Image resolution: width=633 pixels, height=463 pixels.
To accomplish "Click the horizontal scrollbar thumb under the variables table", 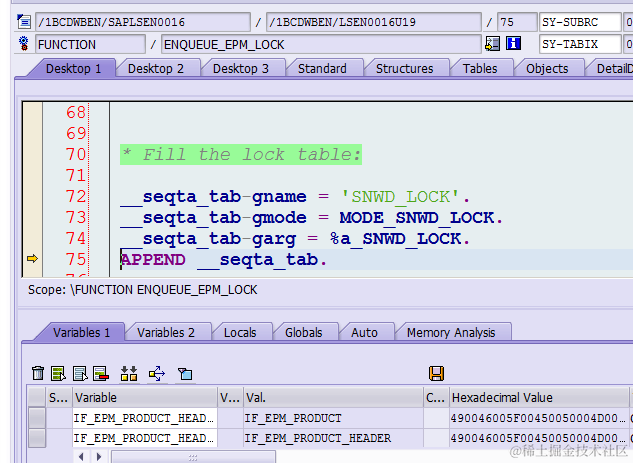I will tap(193, 457).
